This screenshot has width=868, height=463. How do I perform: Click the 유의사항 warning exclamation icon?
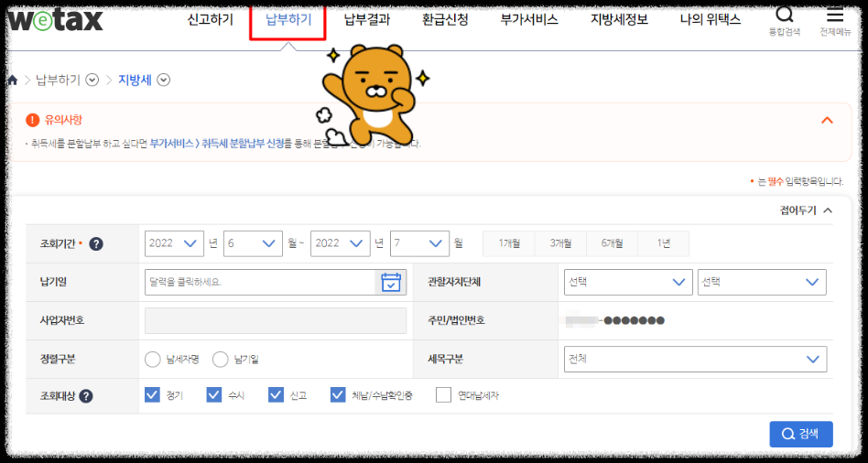(33, 120)
